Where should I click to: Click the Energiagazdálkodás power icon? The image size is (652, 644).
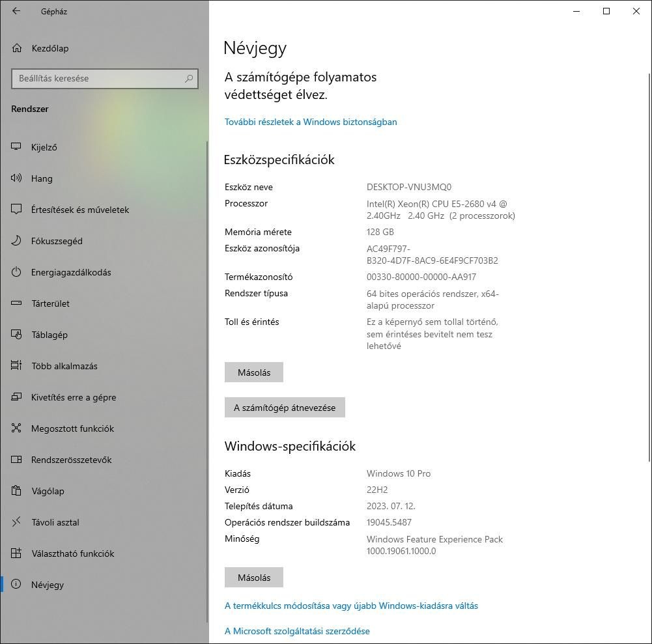(x=16, y=272)
